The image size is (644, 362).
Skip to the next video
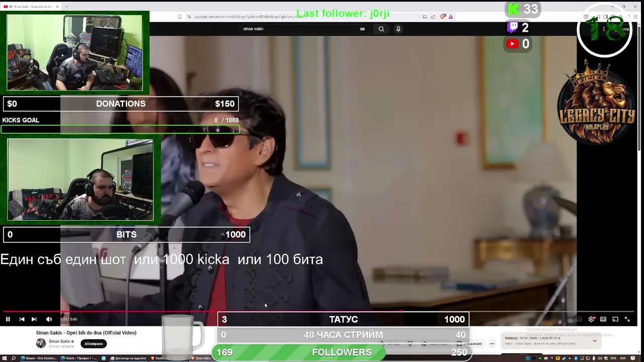34,319
